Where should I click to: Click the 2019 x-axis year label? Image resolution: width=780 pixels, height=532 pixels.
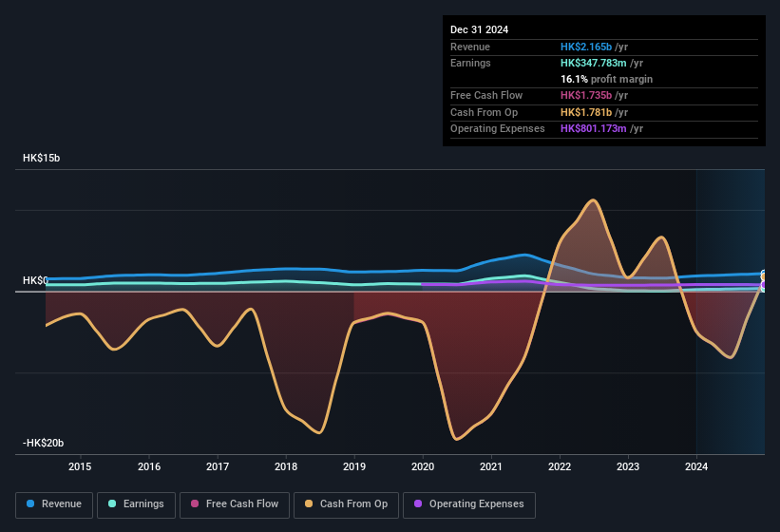[354, 466]
